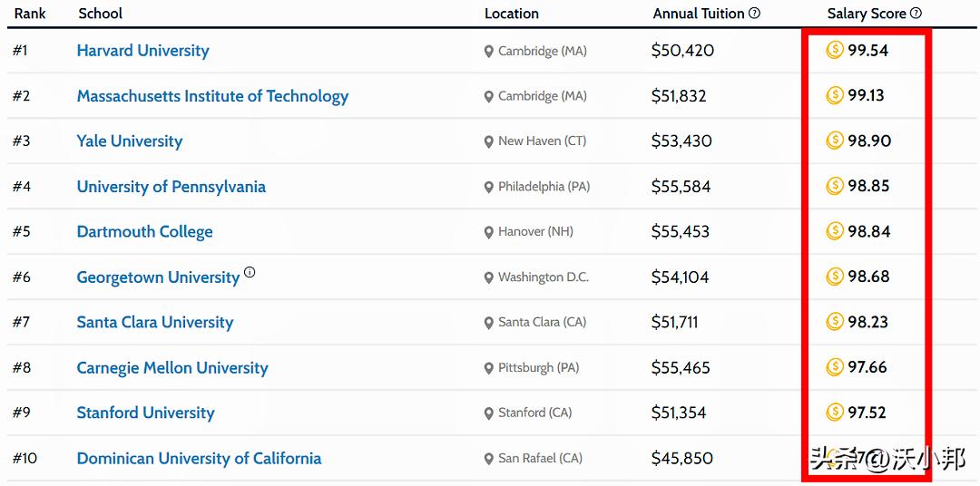Click the coin icon beside 97.52

(x=835, y=413)
